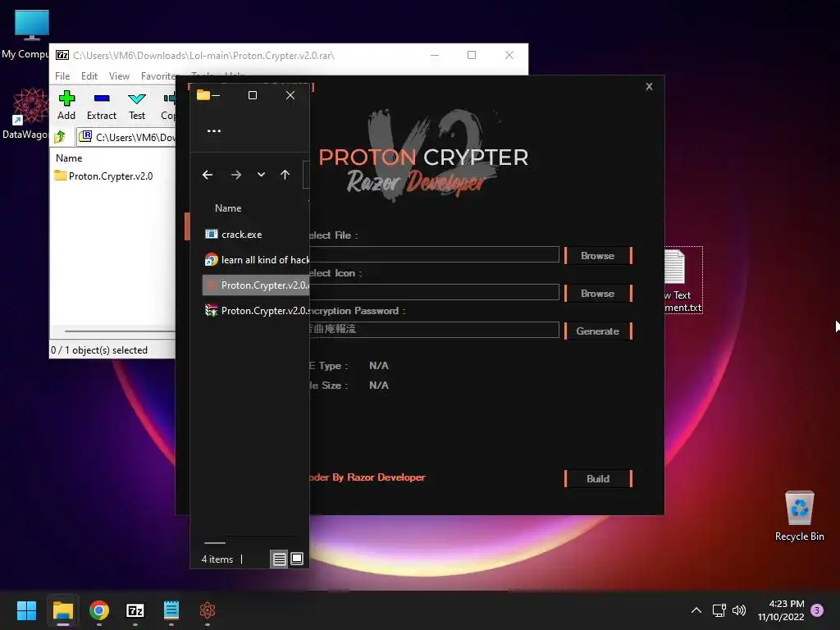Go back in File Explorer
The height and width of the screenshot is (630, 840).
208,175
